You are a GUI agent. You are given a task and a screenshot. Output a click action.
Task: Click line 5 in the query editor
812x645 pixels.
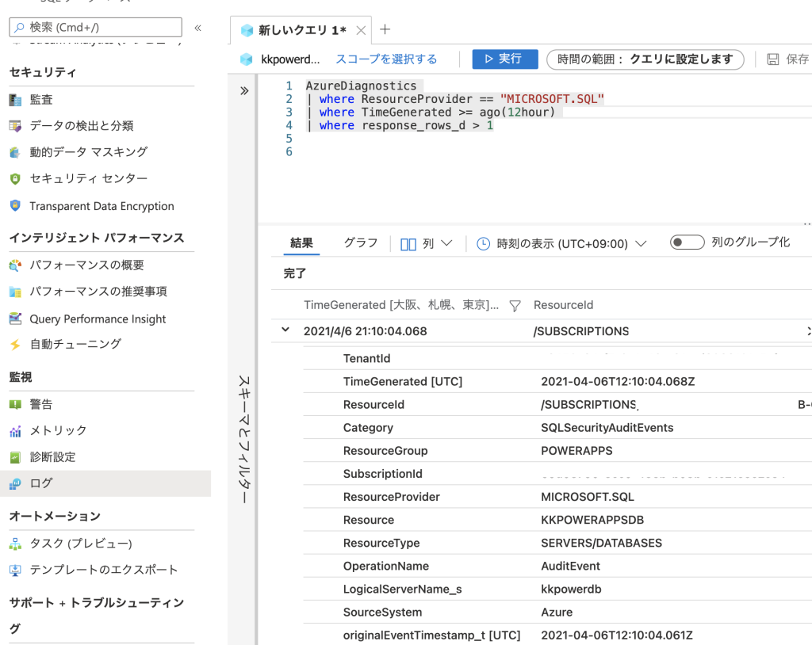coord(534,139)
